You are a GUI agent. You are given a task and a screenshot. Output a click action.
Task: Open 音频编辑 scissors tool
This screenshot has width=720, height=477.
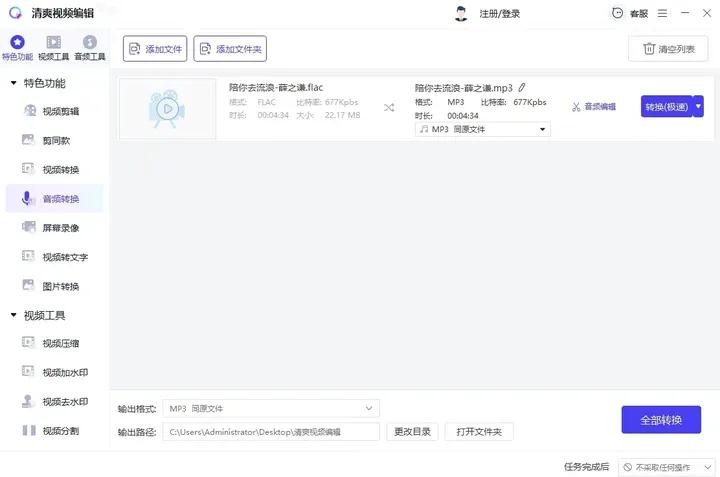pos(593,107)
